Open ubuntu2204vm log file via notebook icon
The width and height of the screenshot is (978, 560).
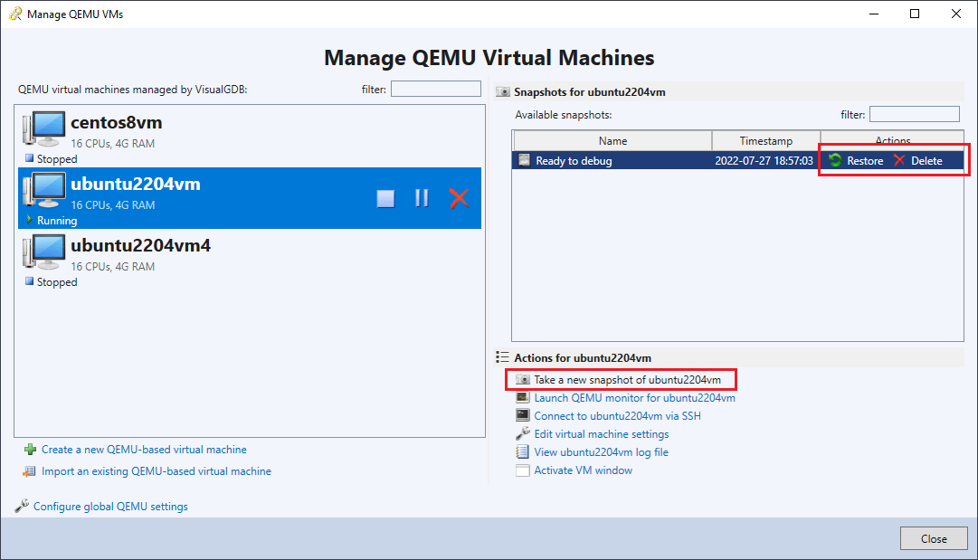(x=525, y=451)
